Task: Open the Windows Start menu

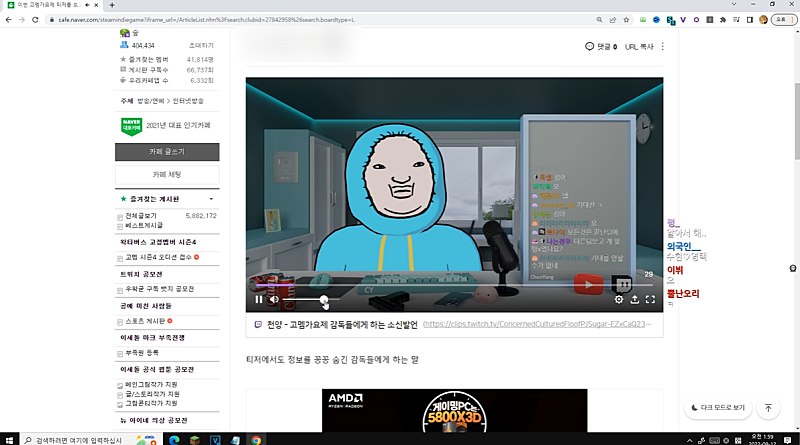Action: click(x=9, y=439)
